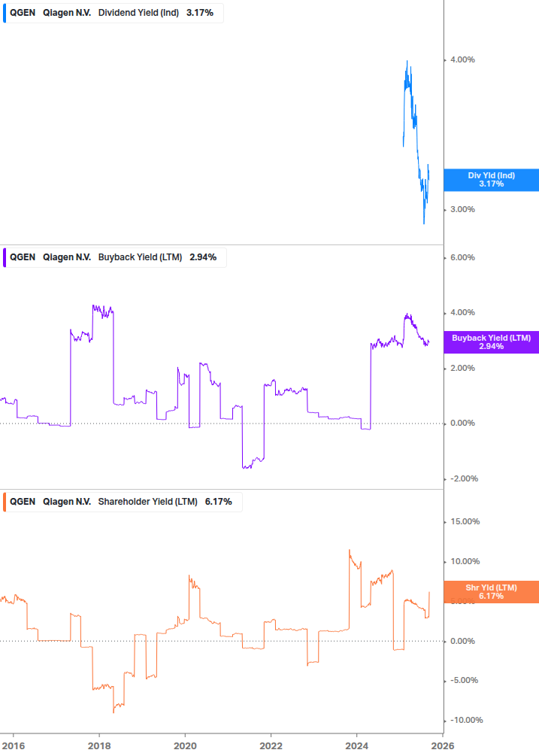539x756 pixels.
Task: Select the blue Dividend Yield color bar
Action: pos(5,13)
